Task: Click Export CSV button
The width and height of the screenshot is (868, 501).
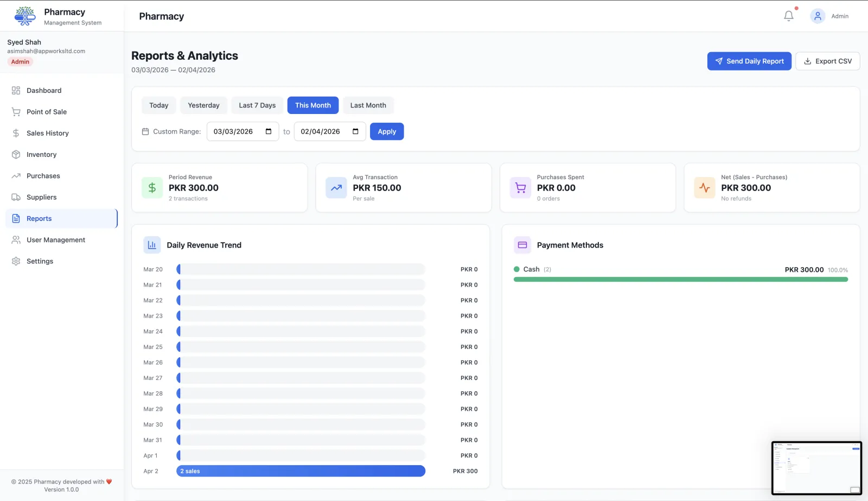Action: pos(828,61)
